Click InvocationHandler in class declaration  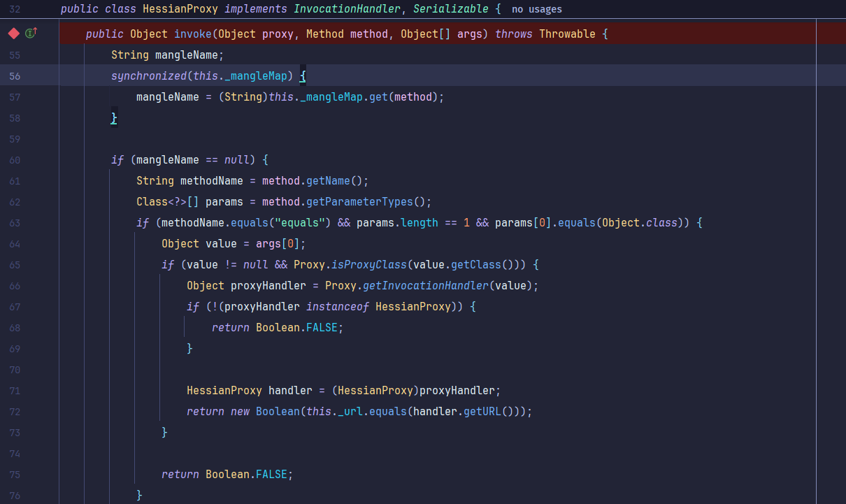pos(347,9)
